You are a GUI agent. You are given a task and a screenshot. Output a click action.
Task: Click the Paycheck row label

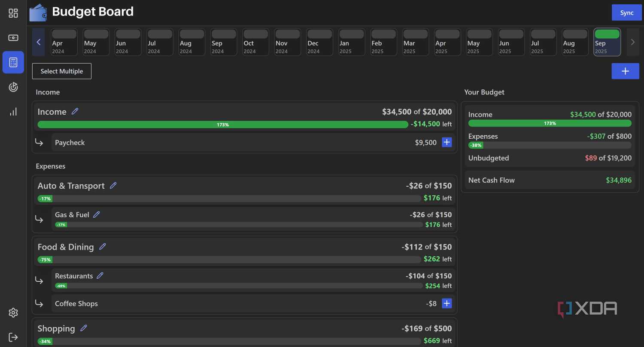coord(70,143)
